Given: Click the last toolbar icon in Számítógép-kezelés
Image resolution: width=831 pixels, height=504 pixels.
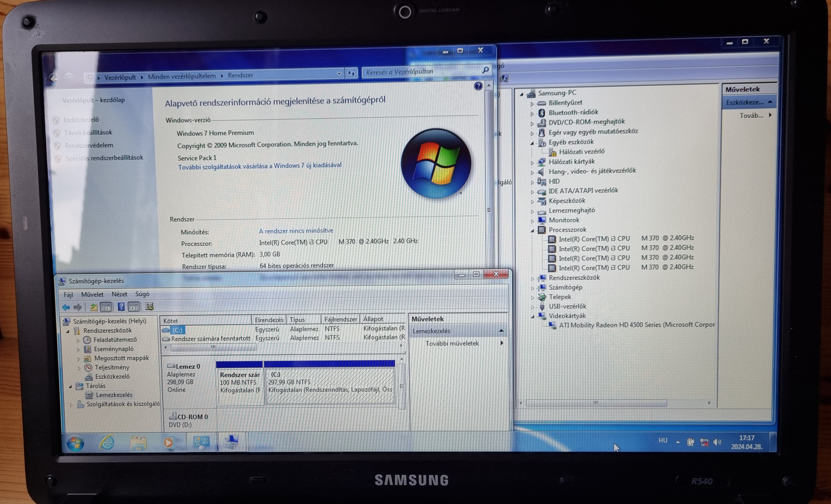Looking at the screenshot, I should (x=149, y=307).
